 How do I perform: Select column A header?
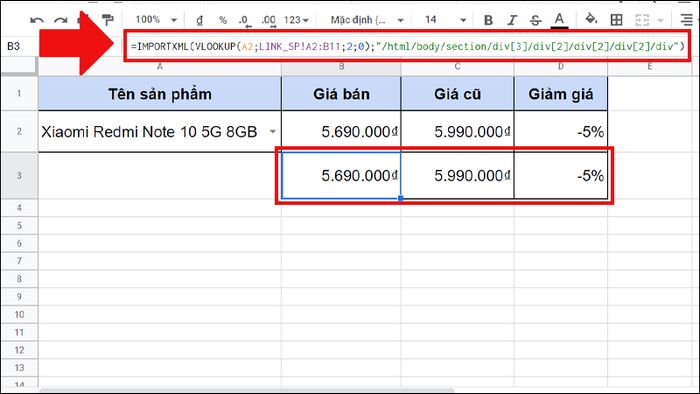click(x=160, y=67)
